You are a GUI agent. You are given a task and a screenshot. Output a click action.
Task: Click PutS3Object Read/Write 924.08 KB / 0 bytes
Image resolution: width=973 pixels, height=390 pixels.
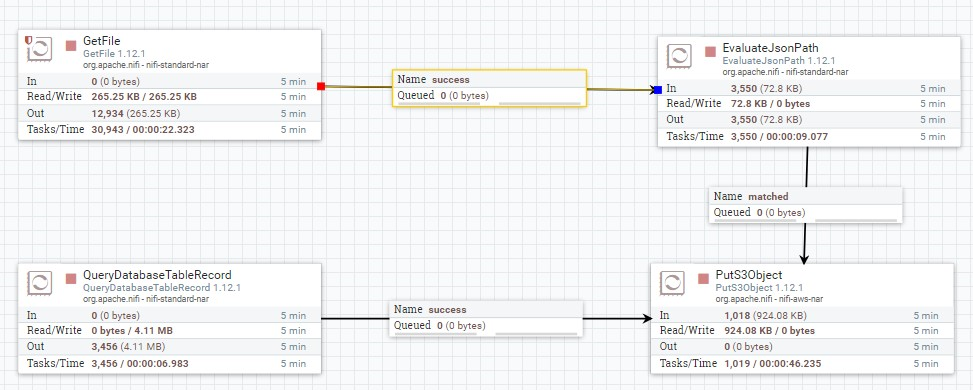(769, 330)
